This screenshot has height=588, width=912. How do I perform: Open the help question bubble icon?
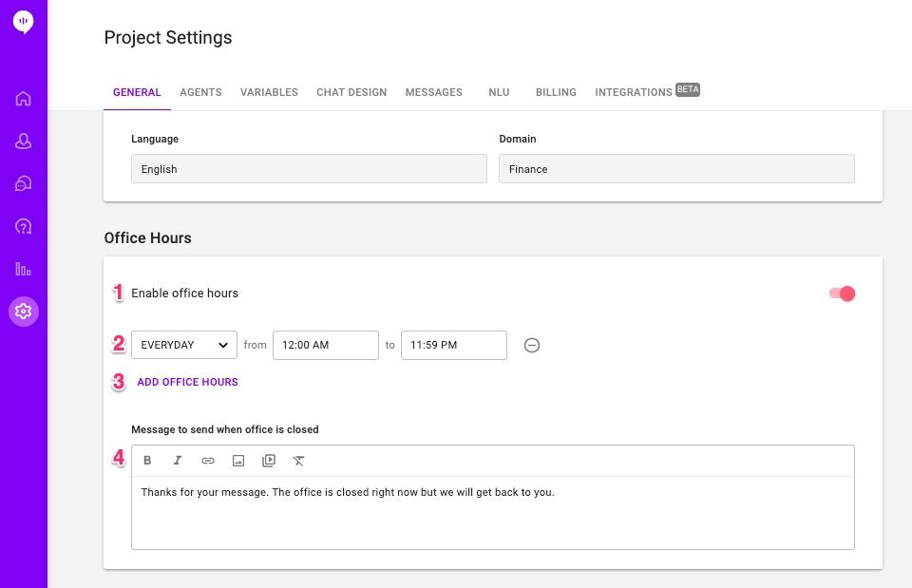coord(23,226)
